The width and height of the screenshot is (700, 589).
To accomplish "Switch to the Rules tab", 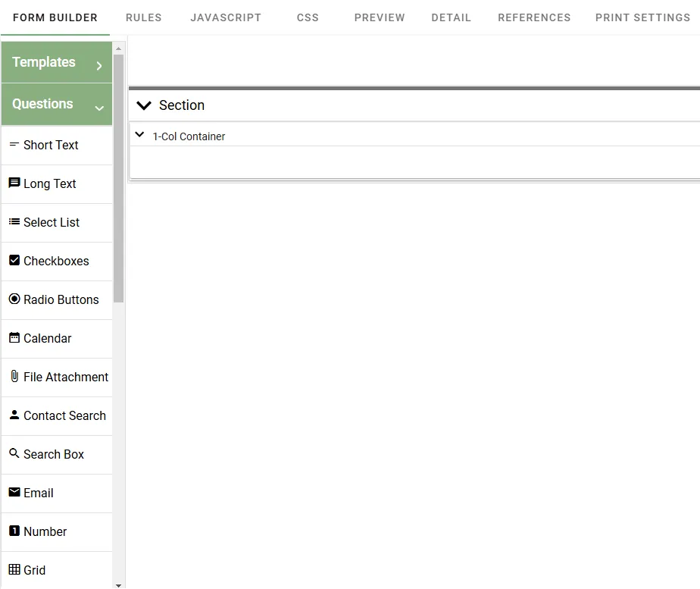I will (x=143, y=17).
